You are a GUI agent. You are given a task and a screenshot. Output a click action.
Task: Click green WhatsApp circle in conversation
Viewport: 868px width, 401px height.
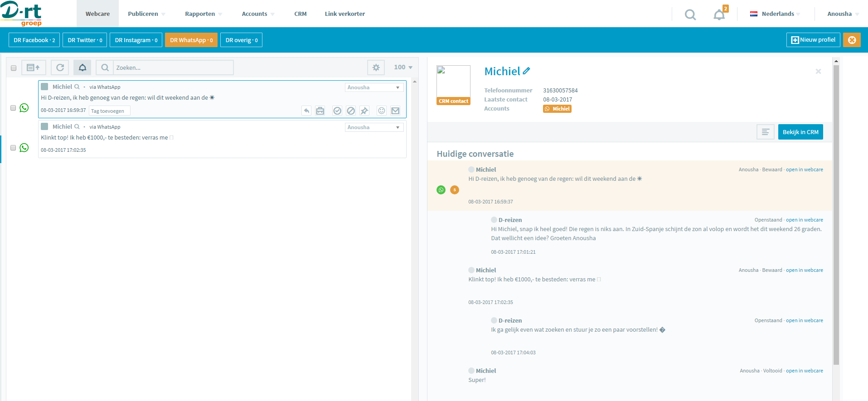click(x=441, y=190)
